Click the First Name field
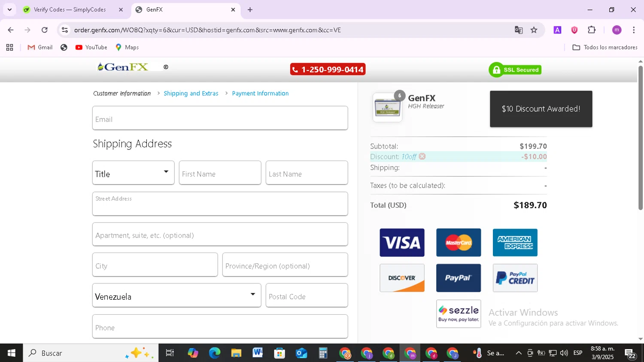Viewport: 644px width, 362px height. coord(220,173)
